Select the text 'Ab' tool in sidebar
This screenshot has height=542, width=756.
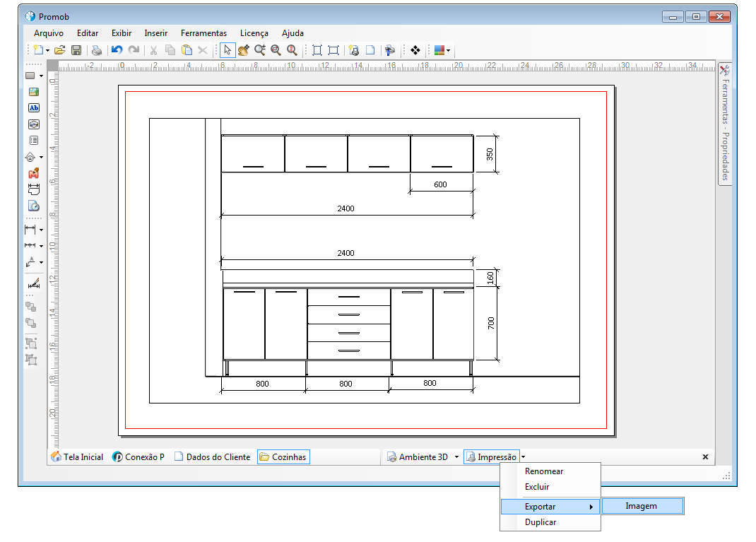click(x=34, y=108)
